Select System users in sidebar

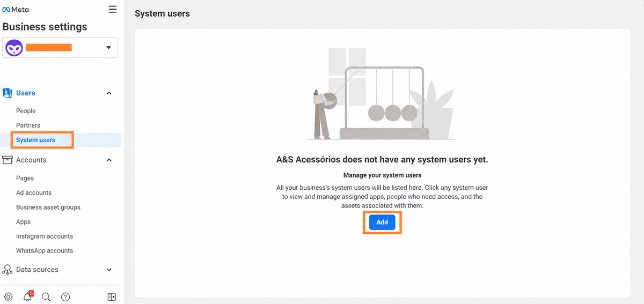pos(35,140)
